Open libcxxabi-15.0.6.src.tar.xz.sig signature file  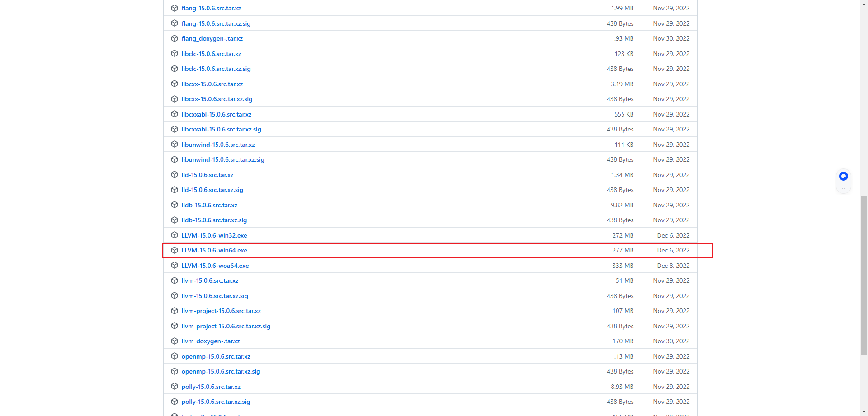point(221,129)
